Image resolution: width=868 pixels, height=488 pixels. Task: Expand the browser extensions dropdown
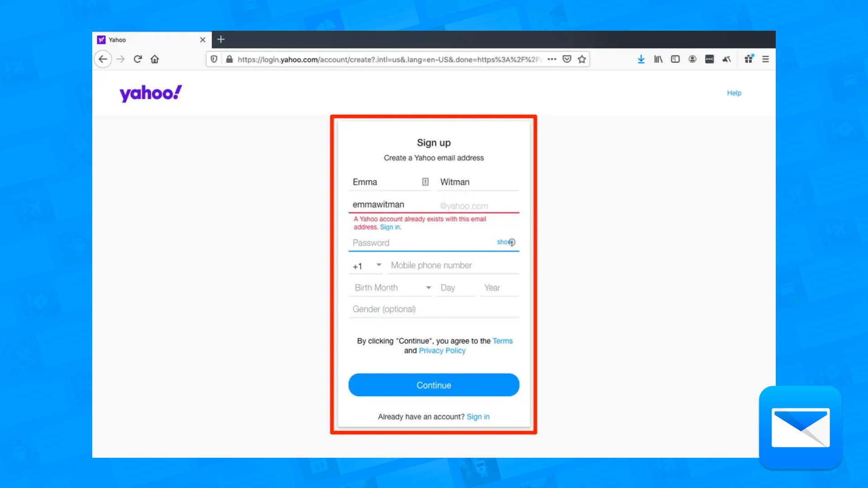click(710, 59)
